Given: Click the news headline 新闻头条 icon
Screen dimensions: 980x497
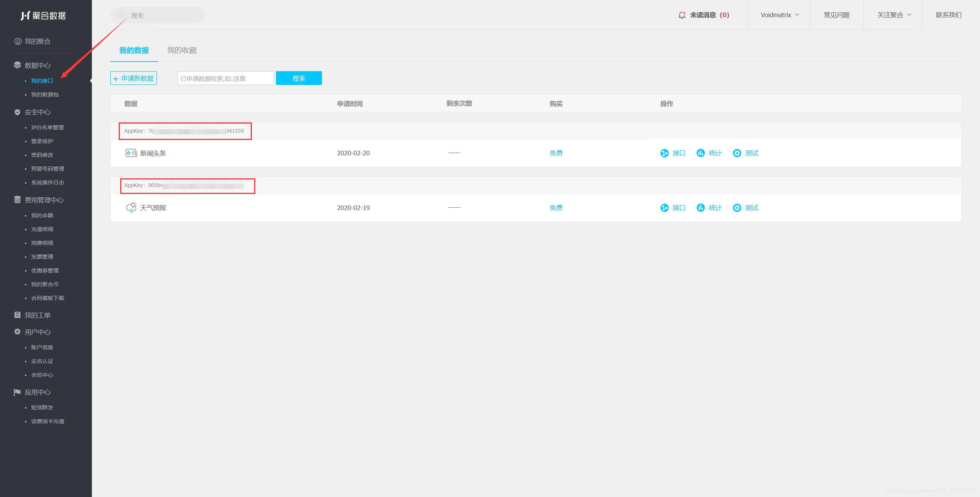Looking at the screenshot, I should click(x=131, y=153).
